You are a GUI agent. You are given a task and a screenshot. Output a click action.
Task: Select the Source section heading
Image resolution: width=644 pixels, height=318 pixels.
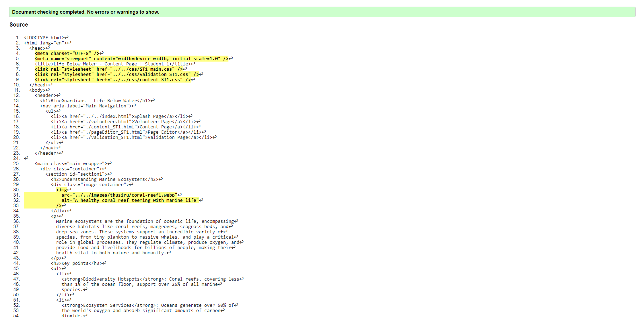[x=19, y=24]
